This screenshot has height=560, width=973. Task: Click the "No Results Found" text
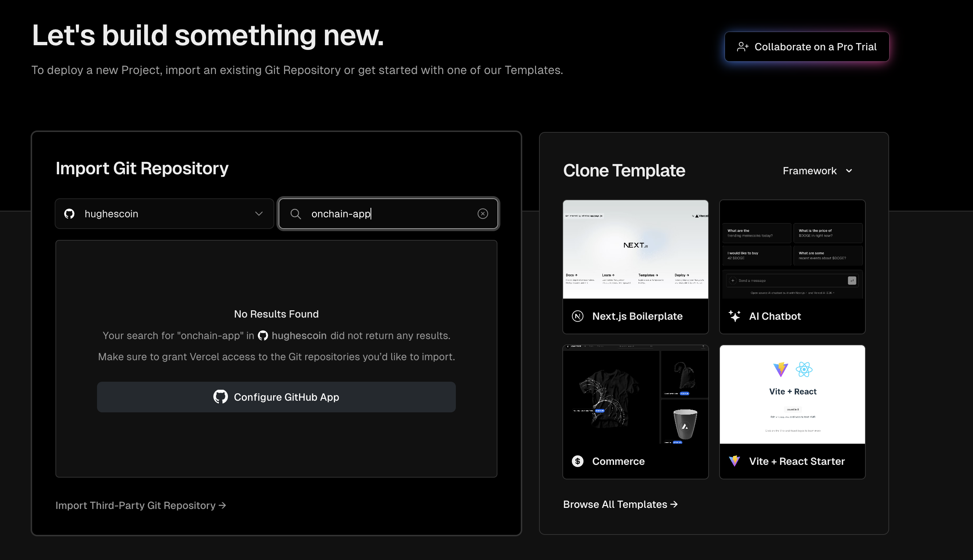coord(276,314)
